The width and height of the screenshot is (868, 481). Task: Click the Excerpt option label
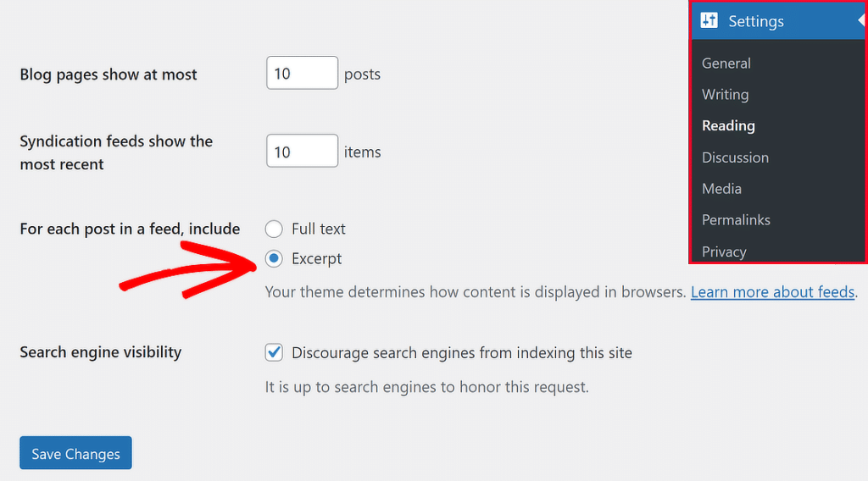(x=317, y=258)
